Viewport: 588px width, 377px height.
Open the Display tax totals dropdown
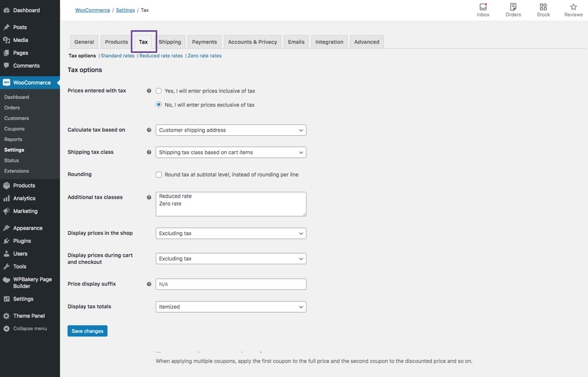point(230,307)
